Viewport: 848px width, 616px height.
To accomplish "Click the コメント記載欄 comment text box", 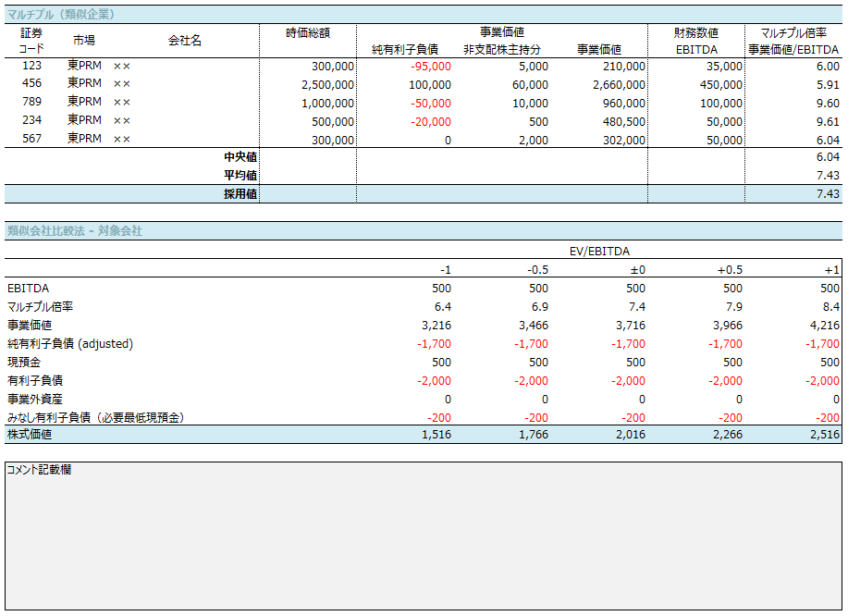I will pos(424,536).
